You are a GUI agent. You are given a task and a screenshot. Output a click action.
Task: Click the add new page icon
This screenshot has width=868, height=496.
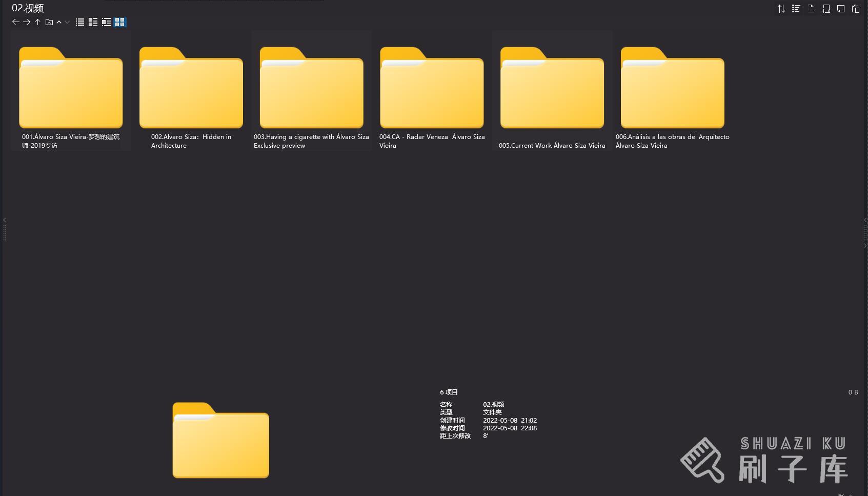coord(825,9)
